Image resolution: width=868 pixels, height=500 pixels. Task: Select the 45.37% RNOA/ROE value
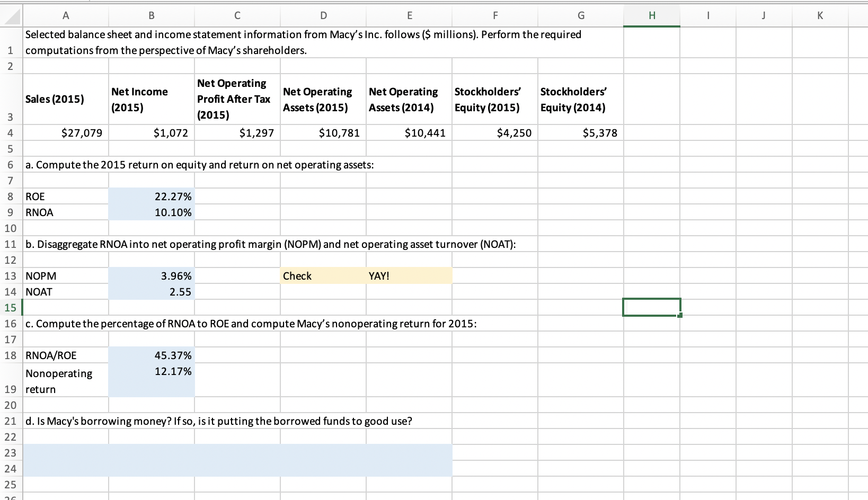click(152, 355)
